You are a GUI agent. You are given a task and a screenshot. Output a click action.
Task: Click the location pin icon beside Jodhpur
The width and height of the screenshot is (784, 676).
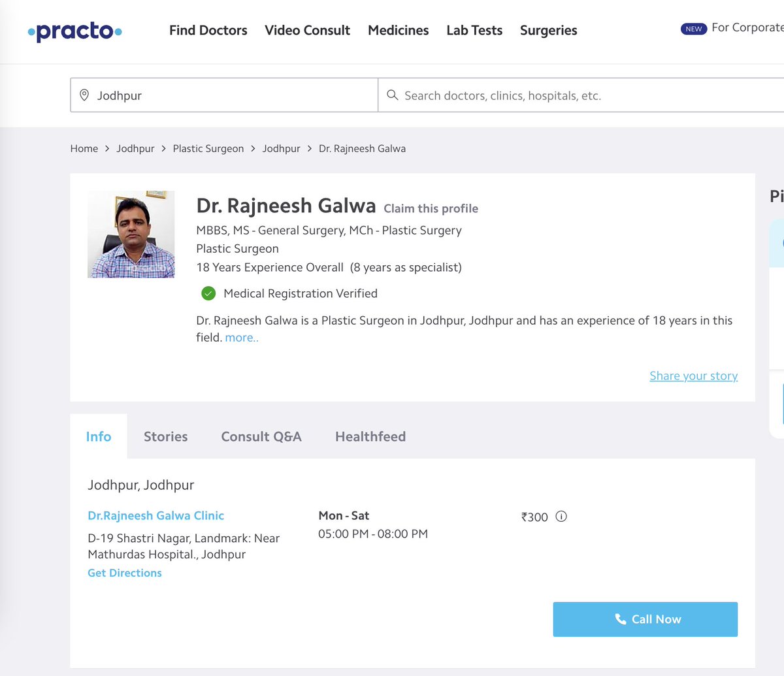point(84,95)
